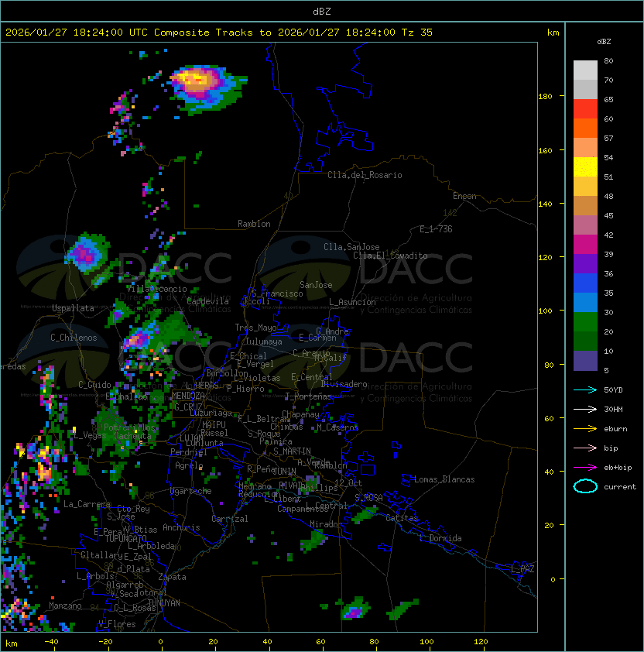Screen dimensions: 644x652
Task: Click the 'Agrelo' map label
Action: click(189, 465)
